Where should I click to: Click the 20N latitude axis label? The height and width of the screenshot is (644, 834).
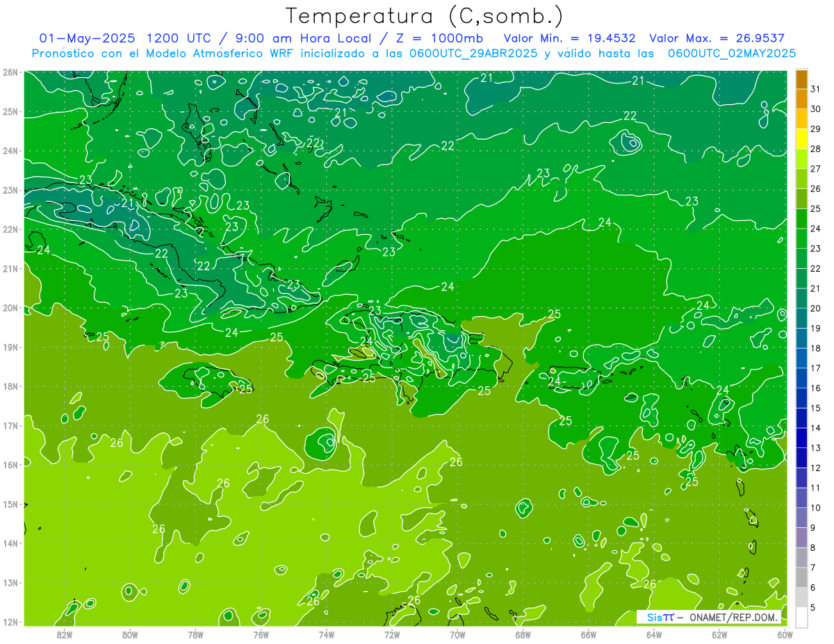pyautogui.click(x=10, y=308)
